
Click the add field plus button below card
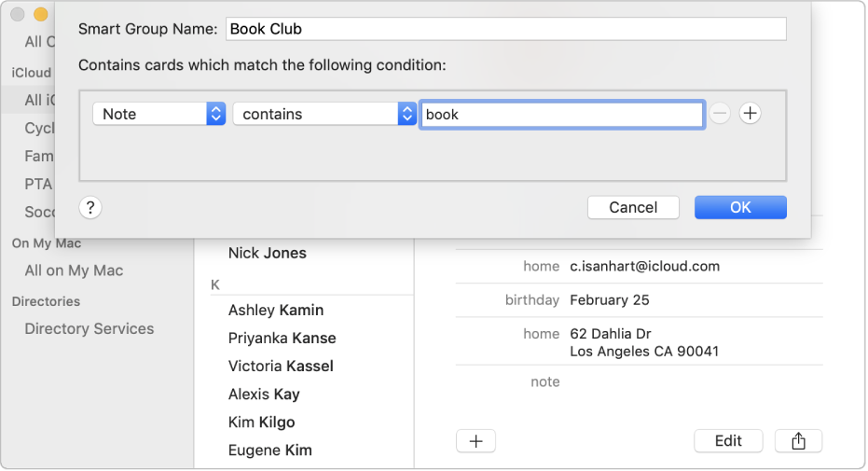point(476,441)
